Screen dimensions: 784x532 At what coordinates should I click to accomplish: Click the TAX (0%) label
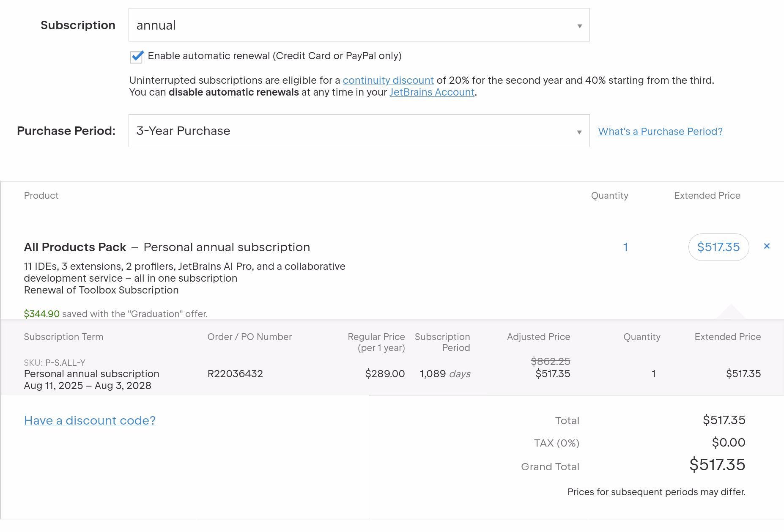click(556, 443)
